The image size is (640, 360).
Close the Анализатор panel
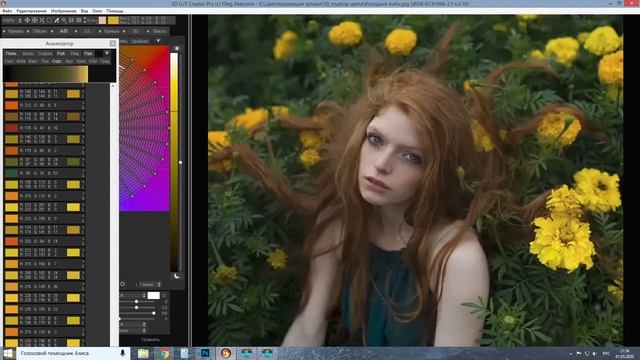coord(113,43)
